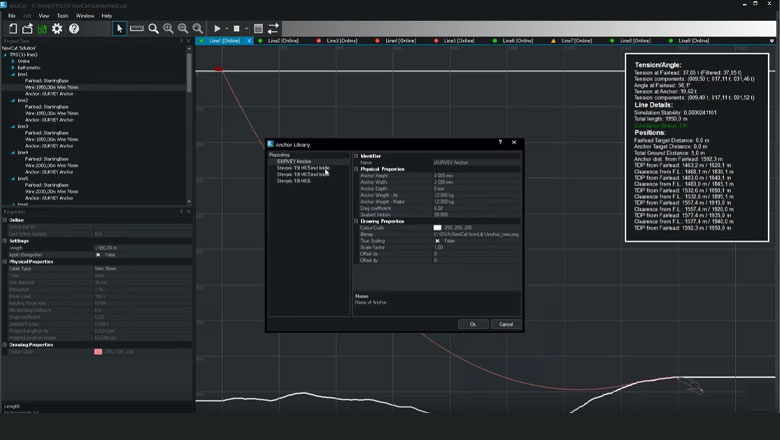The width and height of the screenshot is (780, 440).
Task: Toggle the Apply Elongation checkbox
Action: tap(98, 255)
